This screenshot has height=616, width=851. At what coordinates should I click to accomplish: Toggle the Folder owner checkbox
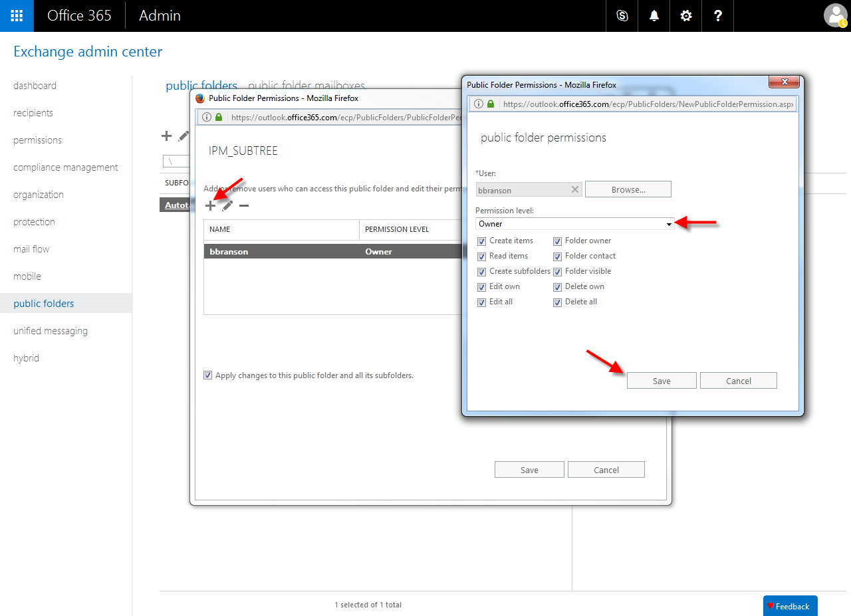558,241
